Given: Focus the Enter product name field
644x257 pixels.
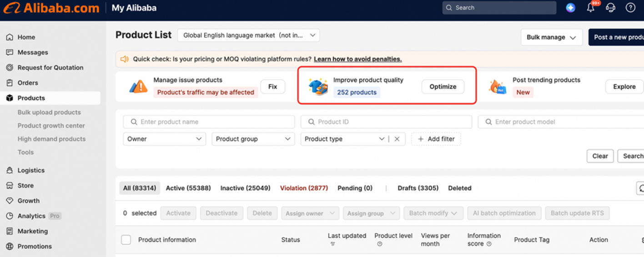Looking at the screenshot, I should click(209, 122).
